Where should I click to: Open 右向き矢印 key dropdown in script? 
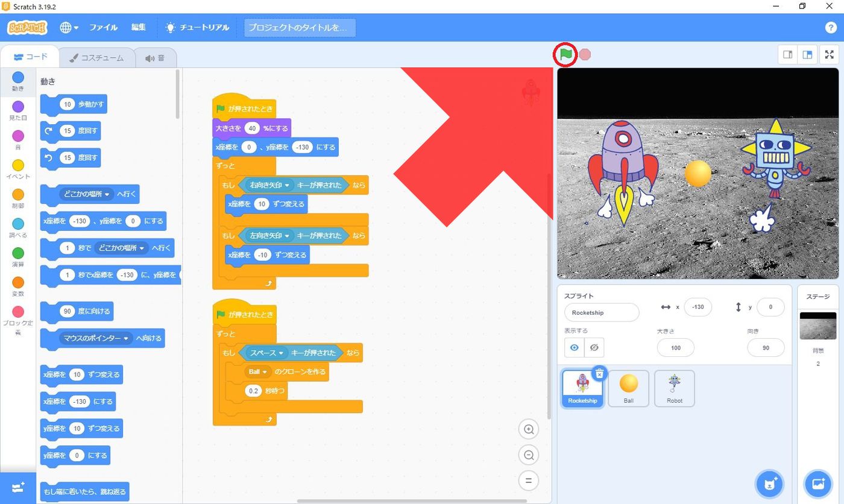point(270,185)
